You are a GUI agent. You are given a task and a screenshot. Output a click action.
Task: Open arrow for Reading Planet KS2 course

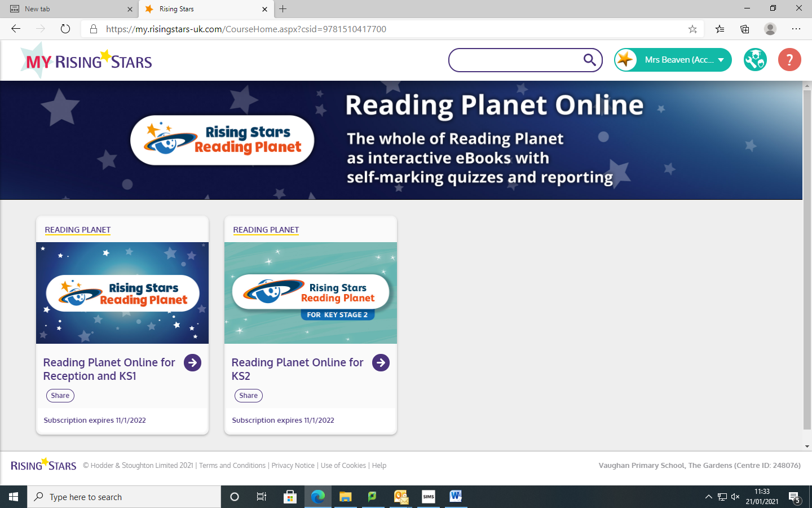click(381, 363)
